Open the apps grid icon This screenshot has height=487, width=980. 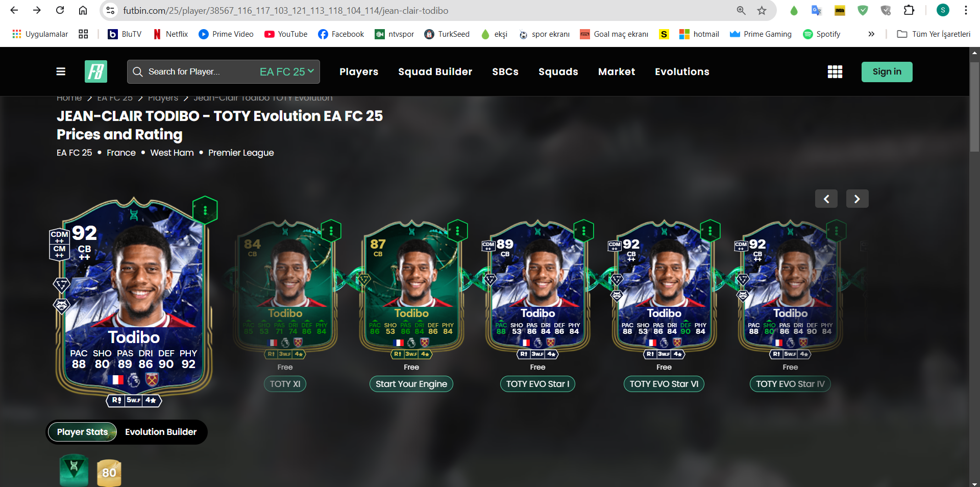coord(835,72)
